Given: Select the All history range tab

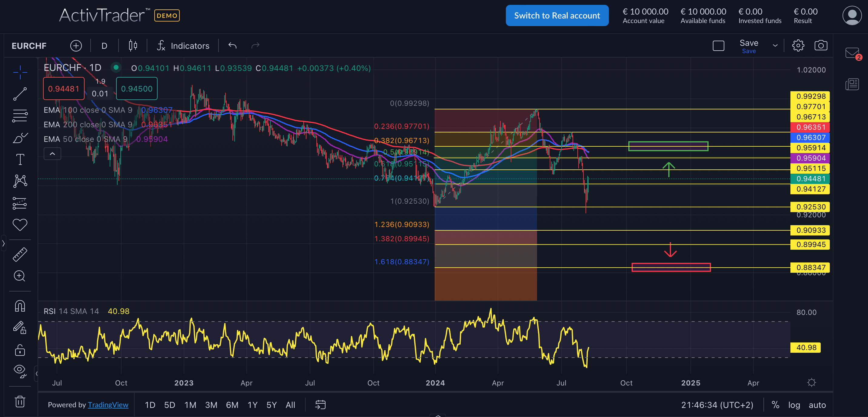Looking at the screenshot, I should [290, 405].
